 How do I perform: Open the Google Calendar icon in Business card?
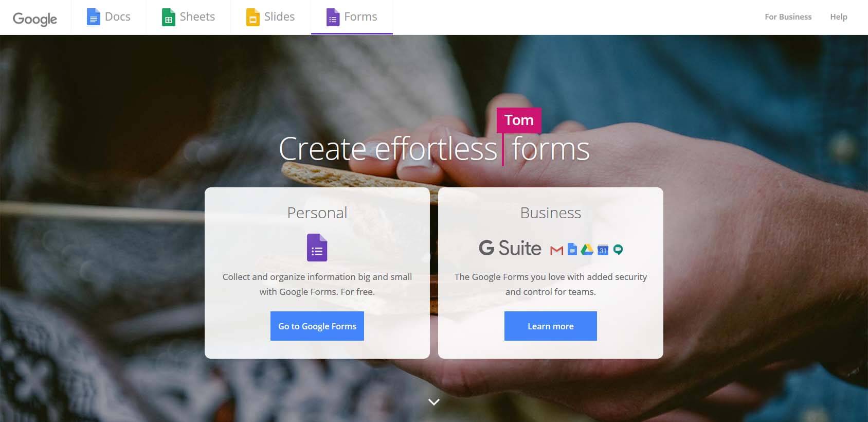coord(603,250)
